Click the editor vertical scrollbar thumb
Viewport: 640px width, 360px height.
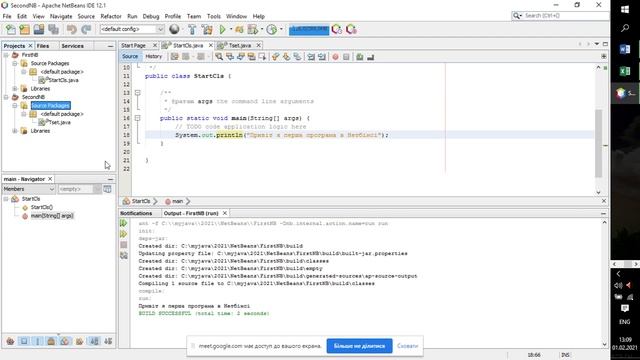598,143
